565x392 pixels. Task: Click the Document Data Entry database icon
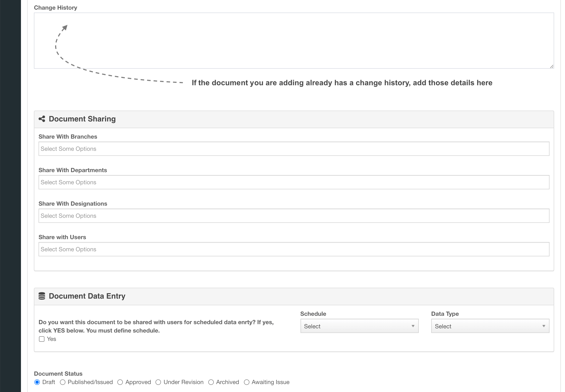coord(42,296)
